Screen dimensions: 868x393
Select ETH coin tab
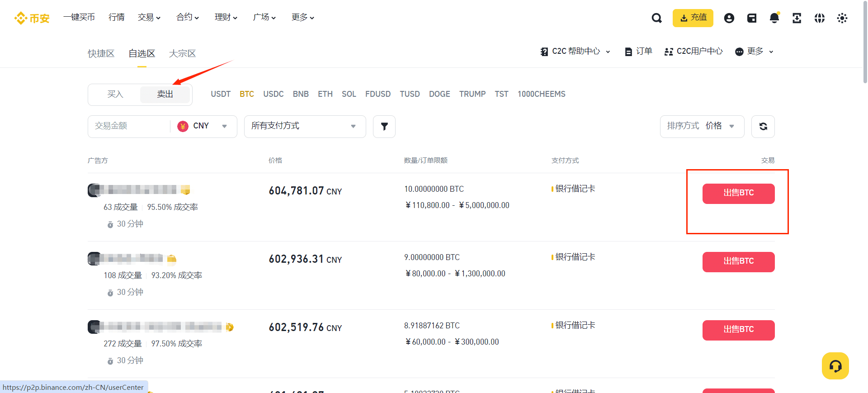click(325, 94)
